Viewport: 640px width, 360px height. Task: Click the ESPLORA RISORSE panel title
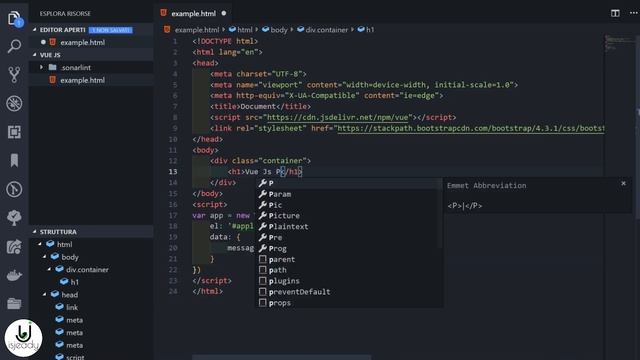click(65, 13)
